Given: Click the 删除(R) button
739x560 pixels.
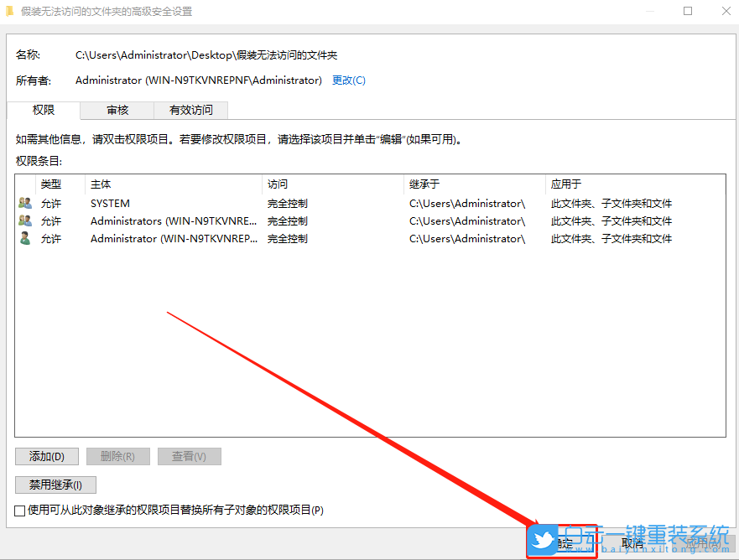Looking at the screenshot, I should coord(117,456).
